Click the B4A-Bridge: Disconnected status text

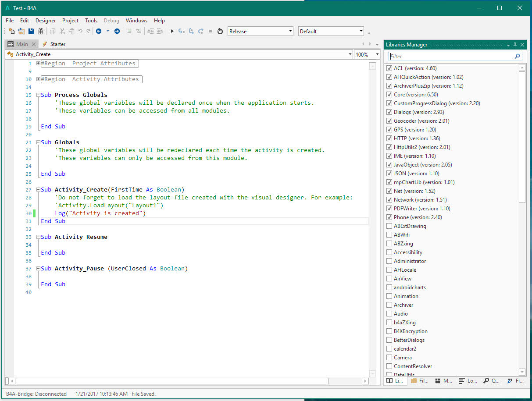[36, 394]
